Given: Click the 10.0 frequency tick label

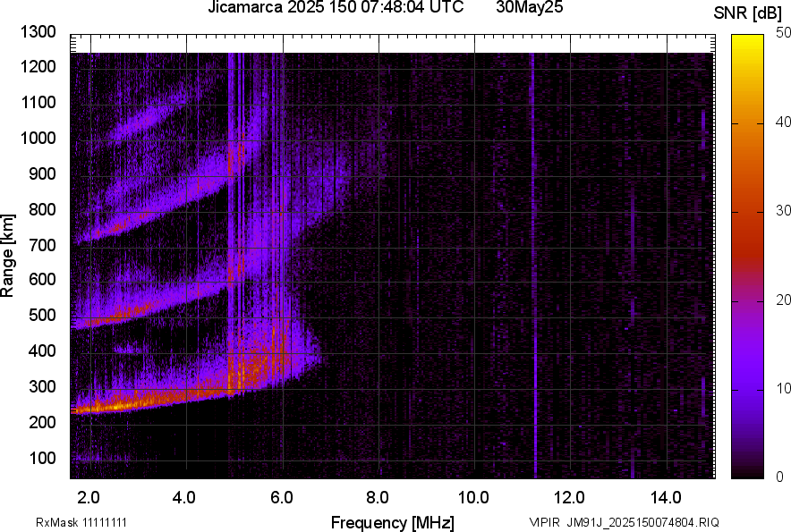Looking at the screenshot, I should click(473, 498).
